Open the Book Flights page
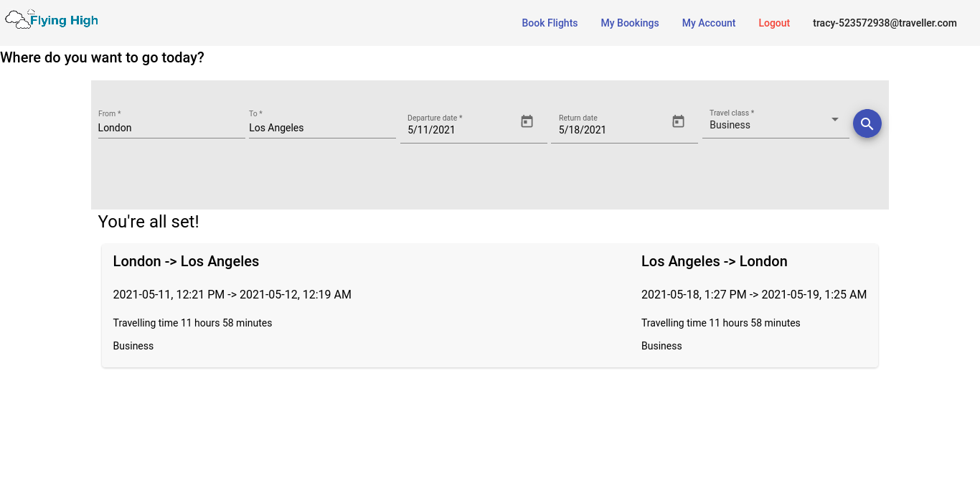The width and height of the screenshot is (980, 498). (550, 23)
